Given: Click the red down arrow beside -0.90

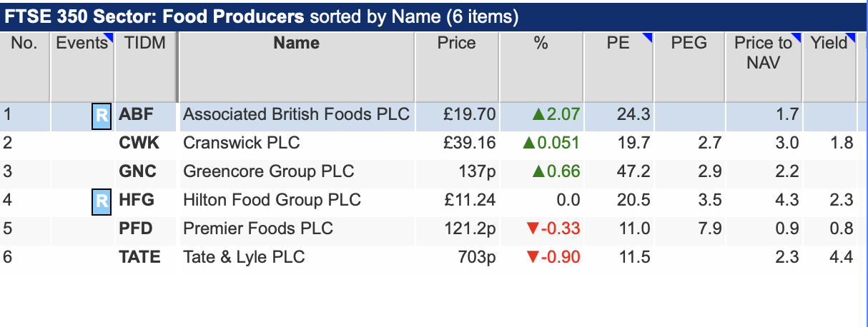Looking at the screenshot, I should pyautogui.click(x=531, y=257).
